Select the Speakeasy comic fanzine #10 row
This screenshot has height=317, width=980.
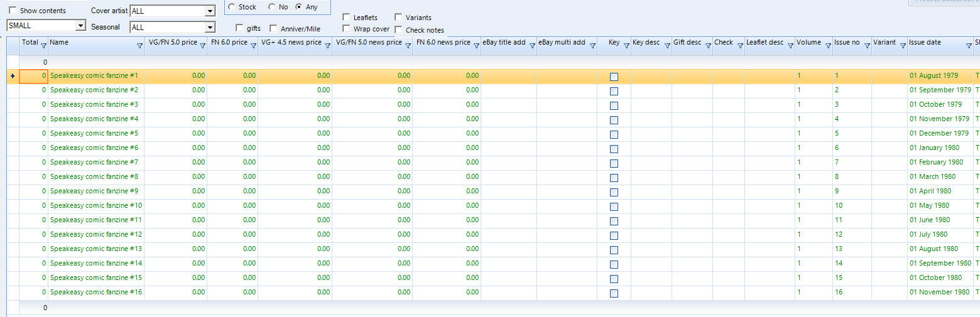pos(96,206)
